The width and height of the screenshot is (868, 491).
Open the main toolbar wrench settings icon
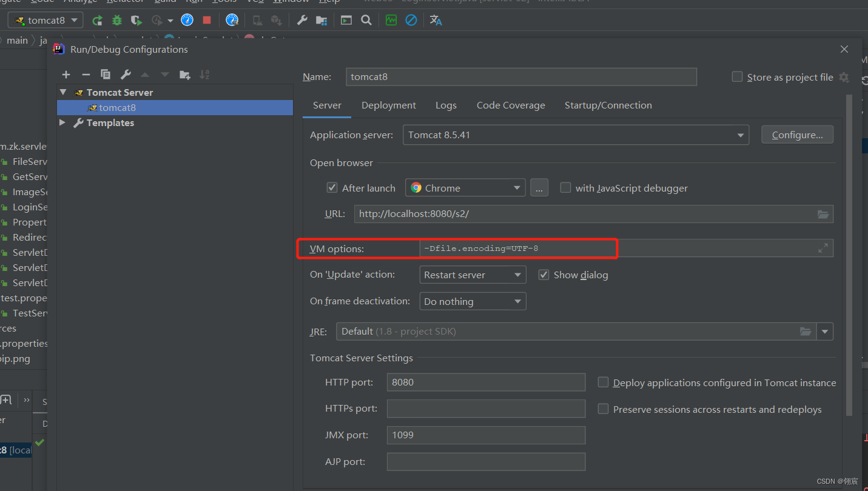pos(302,21)
